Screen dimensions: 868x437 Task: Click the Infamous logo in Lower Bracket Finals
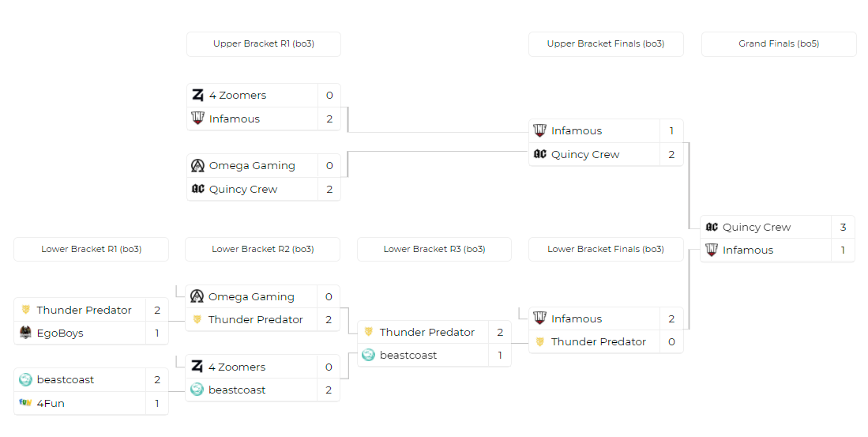click(540, 319)
